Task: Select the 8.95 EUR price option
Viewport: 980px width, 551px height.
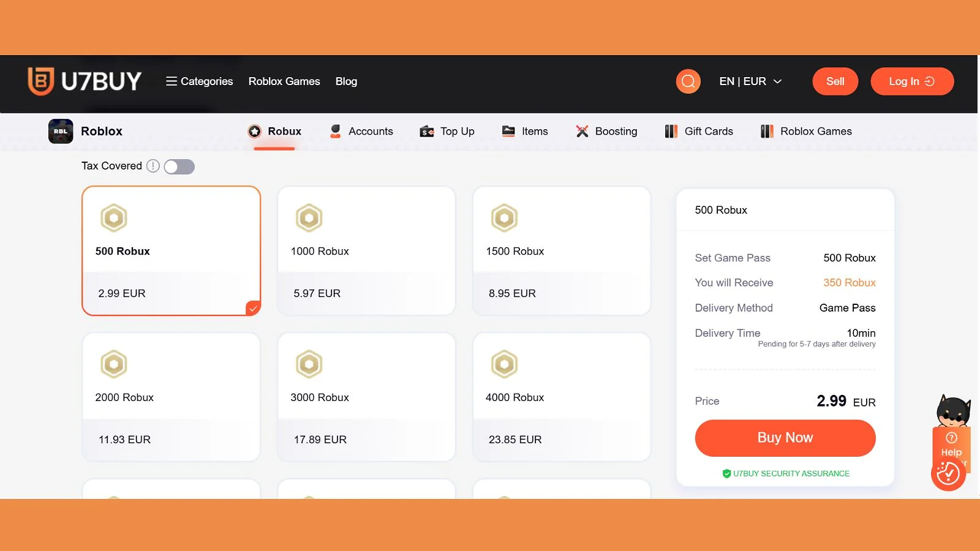Action: point(512,293)
